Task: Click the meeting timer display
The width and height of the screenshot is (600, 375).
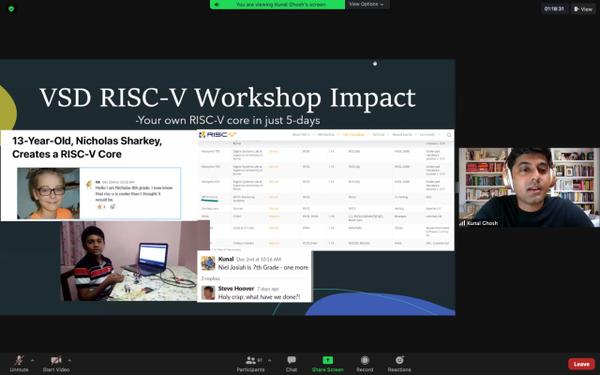Action: (x=554, y=9)
